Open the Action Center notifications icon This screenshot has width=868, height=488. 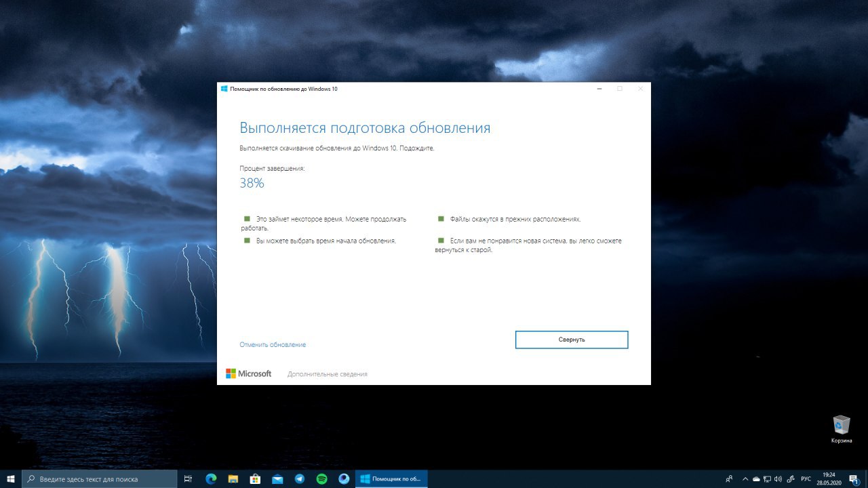854,479
